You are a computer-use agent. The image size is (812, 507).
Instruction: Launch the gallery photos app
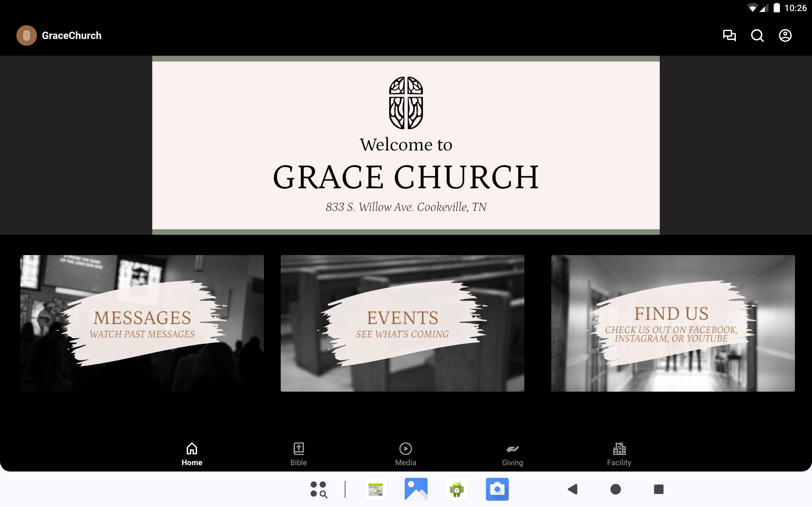[416, 489]
